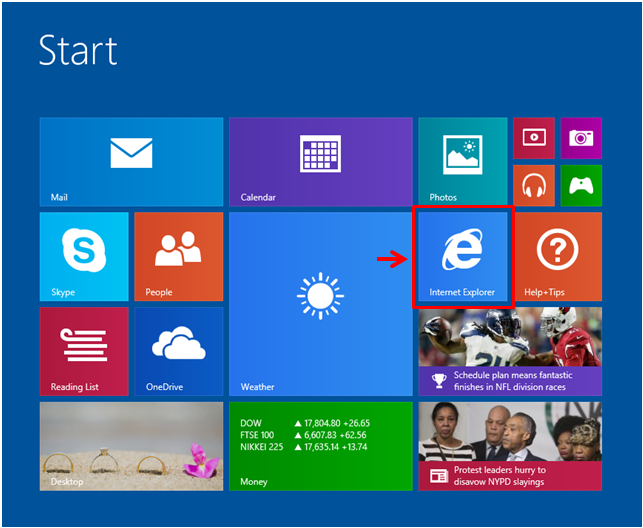Click the NIKKEI 225 index row
643x528 pixels.
click(x=304, y=447)
